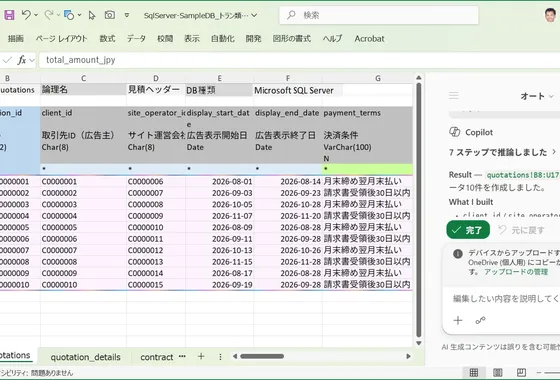Click vertical scrollbar up arrow

419,78
